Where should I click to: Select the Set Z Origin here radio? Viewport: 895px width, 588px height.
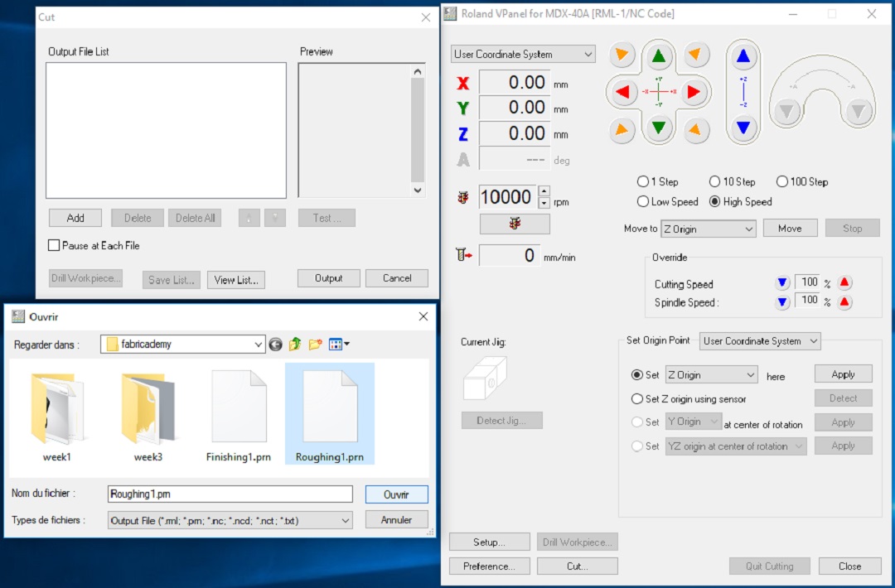pyautogui.click(x=637, y=374)
